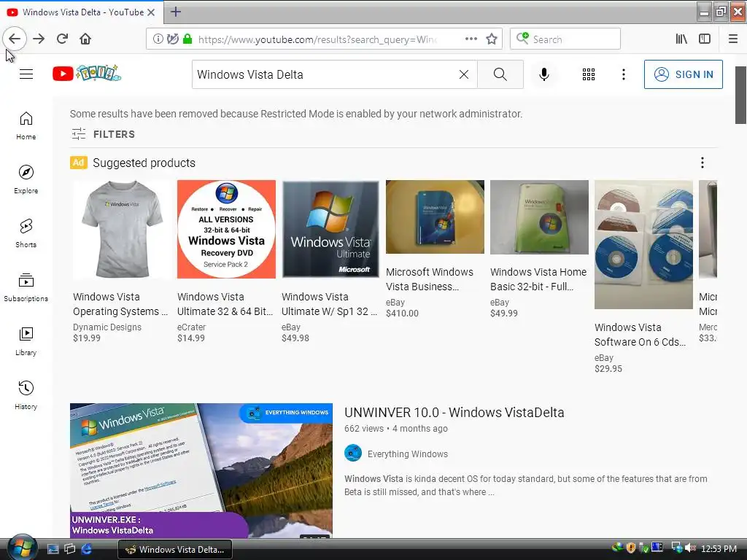Launch Internet Explorer from quick launch

[86, 549]
